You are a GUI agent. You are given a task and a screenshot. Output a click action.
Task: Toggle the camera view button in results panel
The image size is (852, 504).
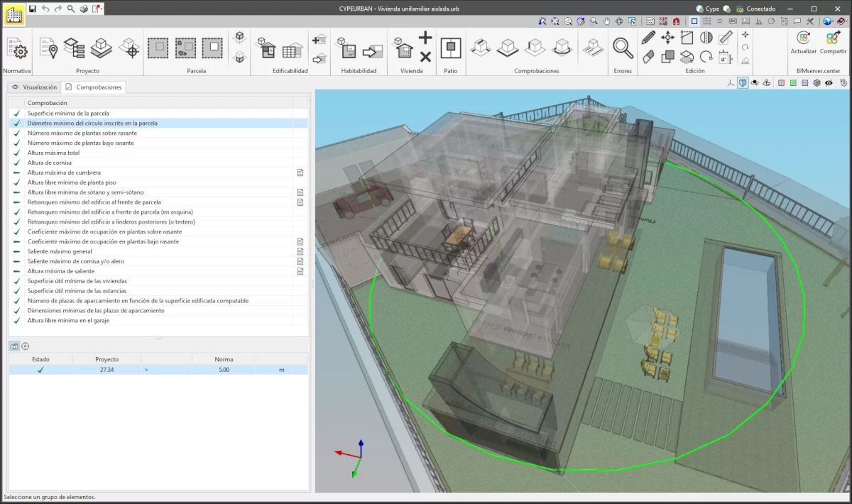(x=13, y=346)
